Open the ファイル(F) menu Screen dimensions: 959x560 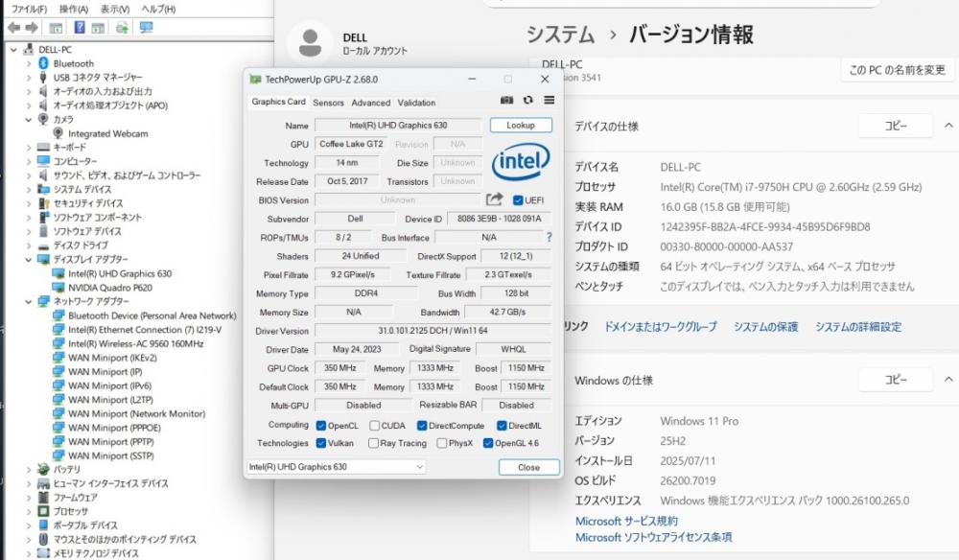pos(30,10)
